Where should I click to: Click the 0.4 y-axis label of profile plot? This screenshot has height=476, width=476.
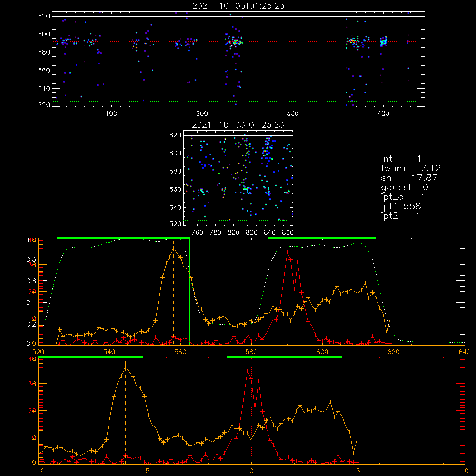[x=31, y=303]
